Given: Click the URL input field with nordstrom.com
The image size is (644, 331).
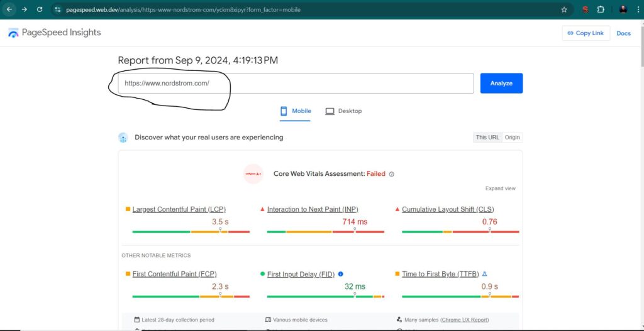Looking at the screenshot, I should tap(296, 84).
